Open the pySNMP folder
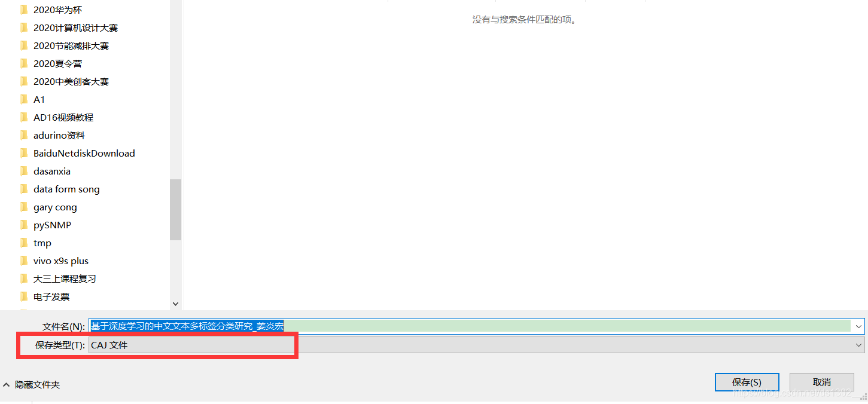The width and height of the screenshot is (868, 404). coord(52,225)
